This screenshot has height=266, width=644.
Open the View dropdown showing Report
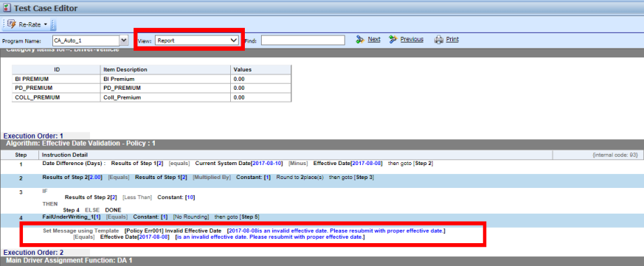(197, 40)
